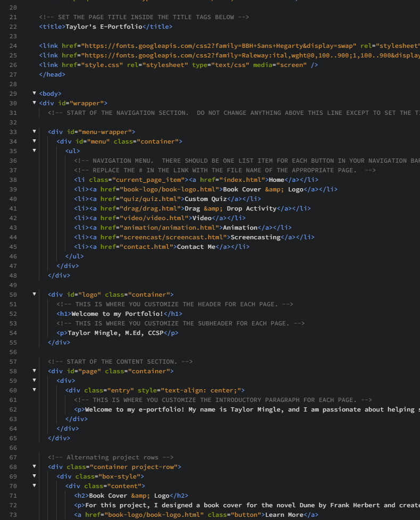Click line number 52 in the gutter
This screenshot has height=520, width=420.
coord(13,314)
